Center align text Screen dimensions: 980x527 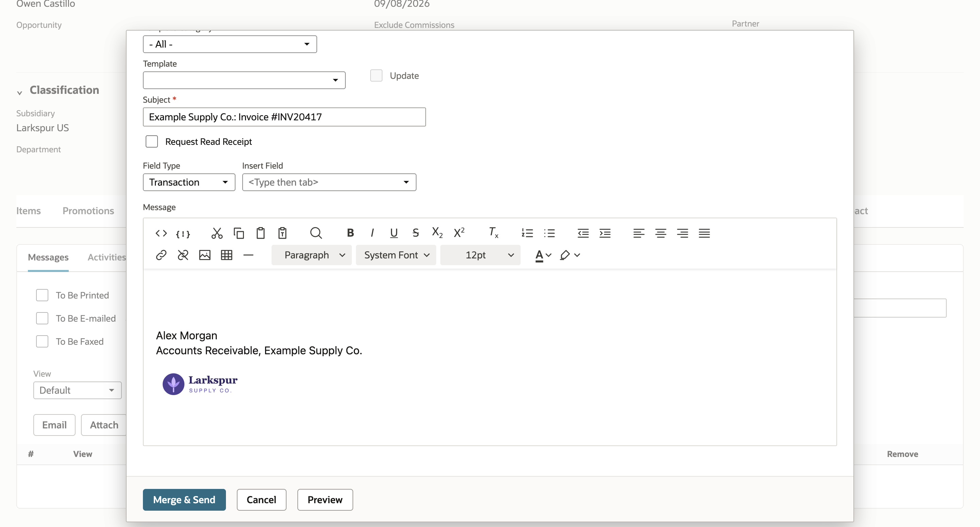coord(660,233)
